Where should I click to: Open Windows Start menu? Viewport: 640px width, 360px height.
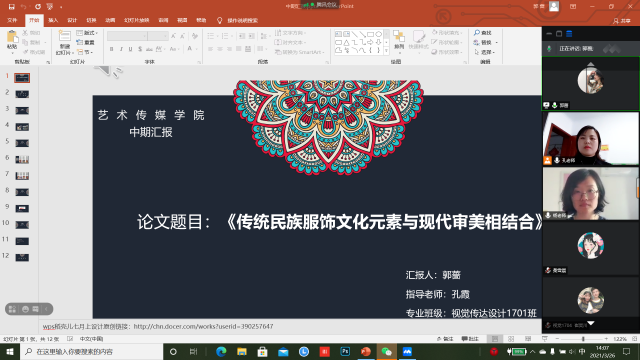coord(10,351)
